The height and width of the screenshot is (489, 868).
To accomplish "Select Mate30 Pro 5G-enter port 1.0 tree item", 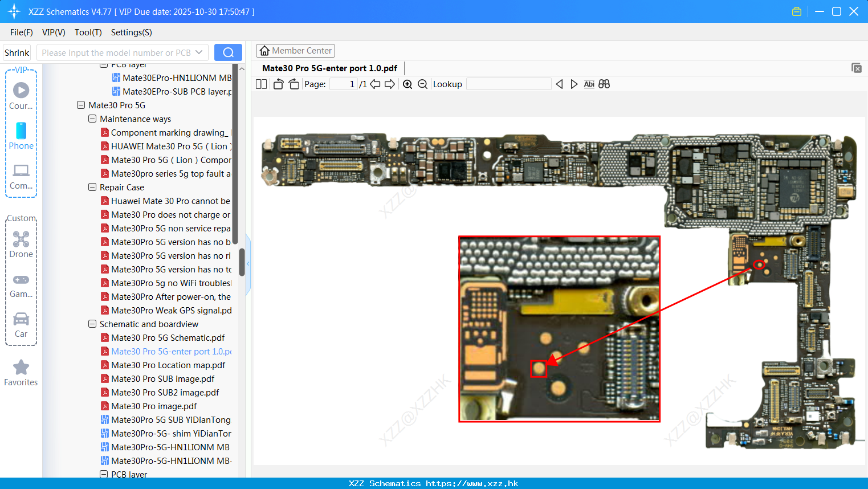I will (166, 351).
